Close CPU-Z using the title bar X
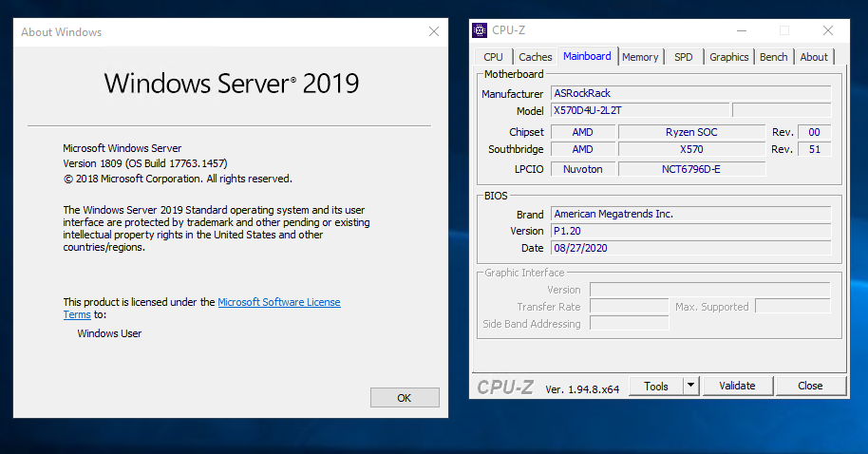The width and height of the screenshot is (868, 454). point(828,30)
